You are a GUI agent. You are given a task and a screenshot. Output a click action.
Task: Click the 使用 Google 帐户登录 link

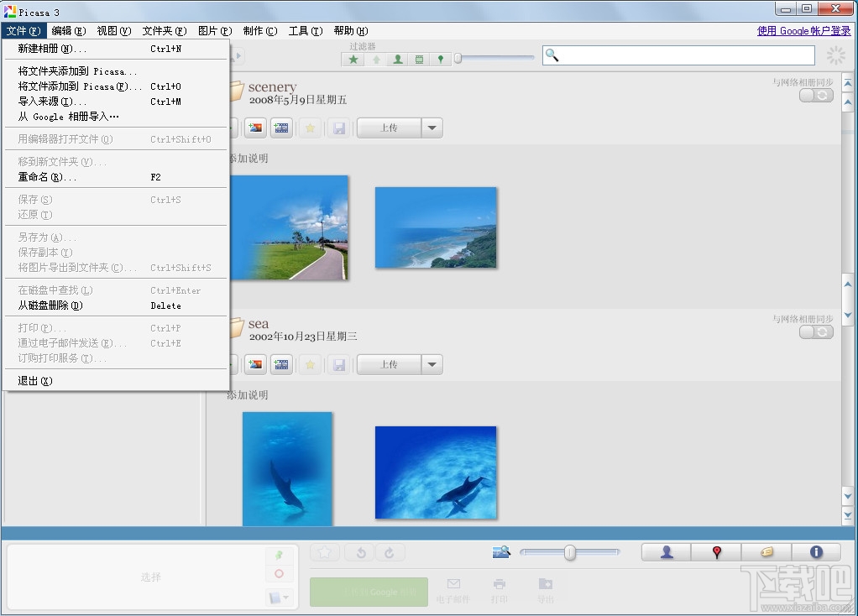pos(803,30)
